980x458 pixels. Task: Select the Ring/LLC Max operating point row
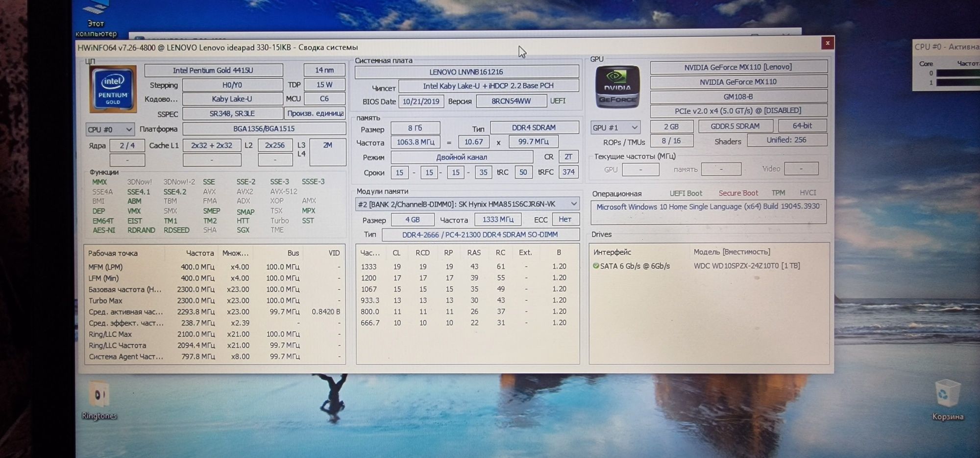pos(215,334)
